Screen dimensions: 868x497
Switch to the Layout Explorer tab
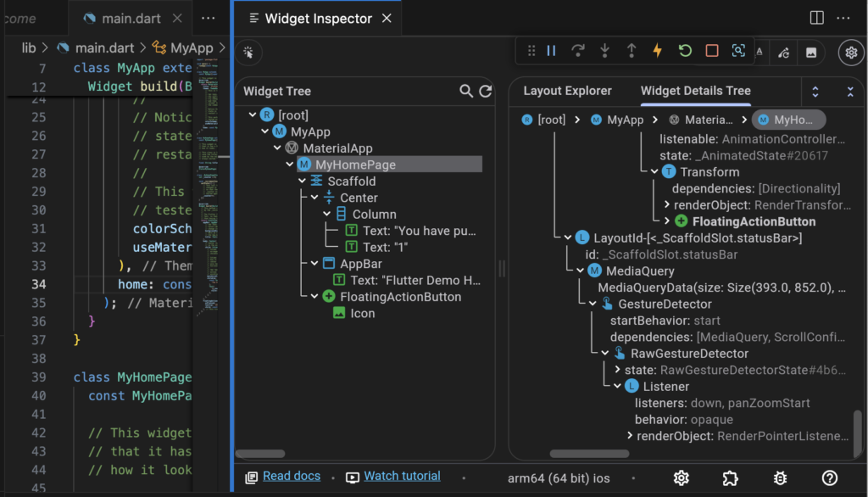tap(567, 91)
